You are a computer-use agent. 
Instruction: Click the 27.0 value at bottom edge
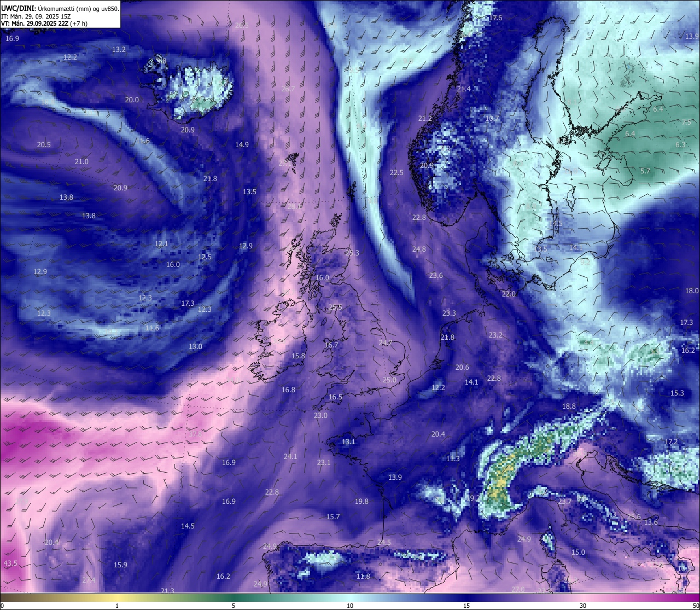click(518, 589)
